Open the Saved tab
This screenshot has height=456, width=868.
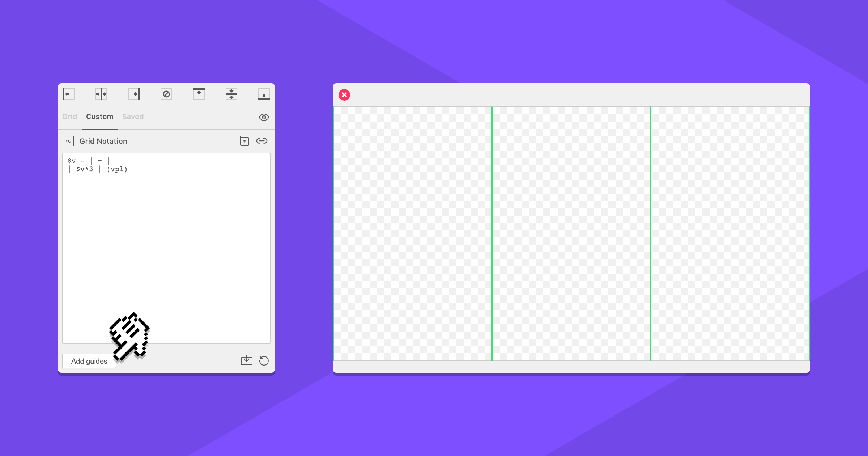pos(133,117)
